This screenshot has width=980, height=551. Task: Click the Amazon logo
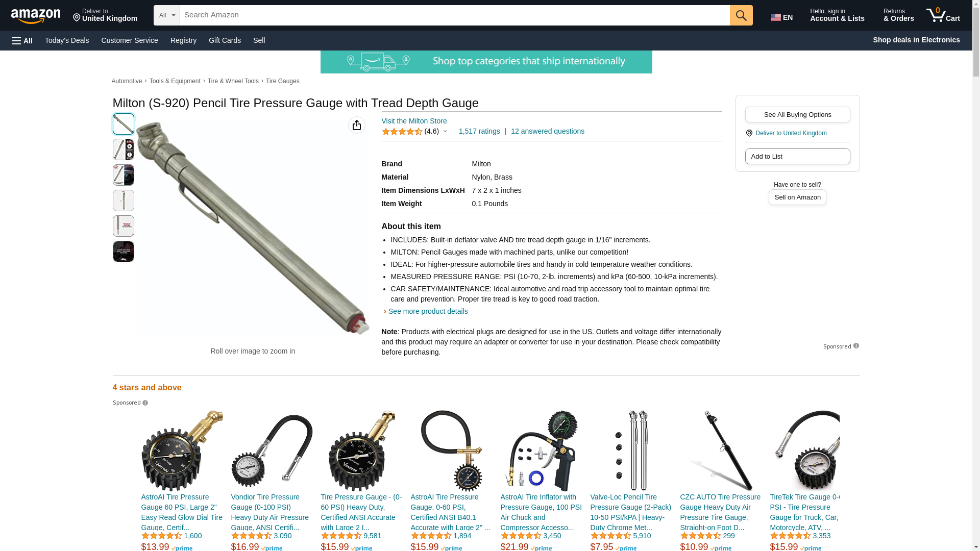point(36,16)
